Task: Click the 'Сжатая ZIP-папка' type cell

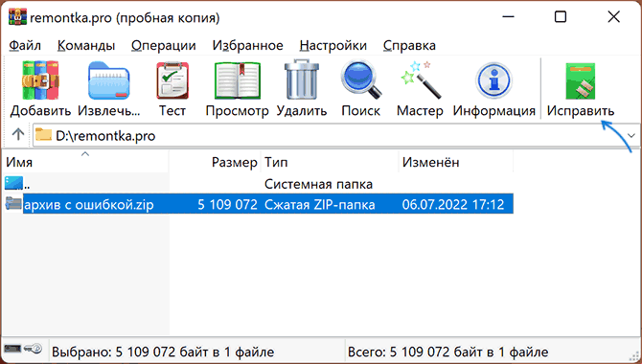Action: pyautogui.click(x=320, y=204)
